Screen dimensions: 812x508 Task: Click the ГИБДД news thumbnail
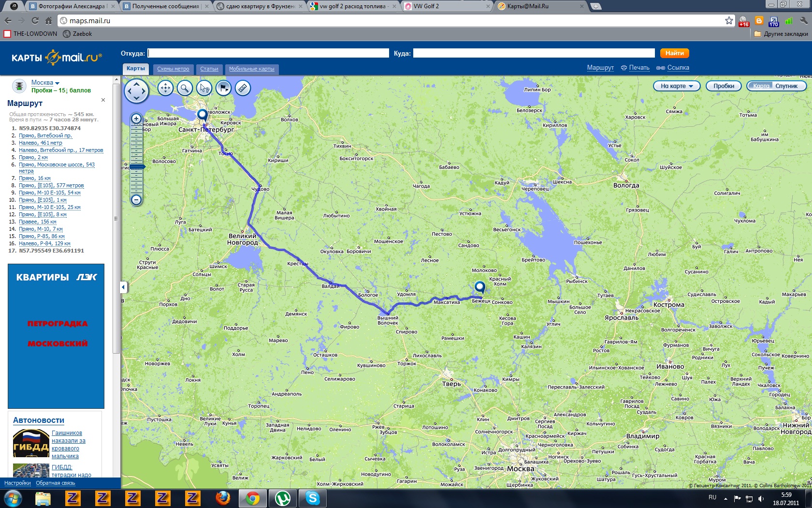(31, 471)
